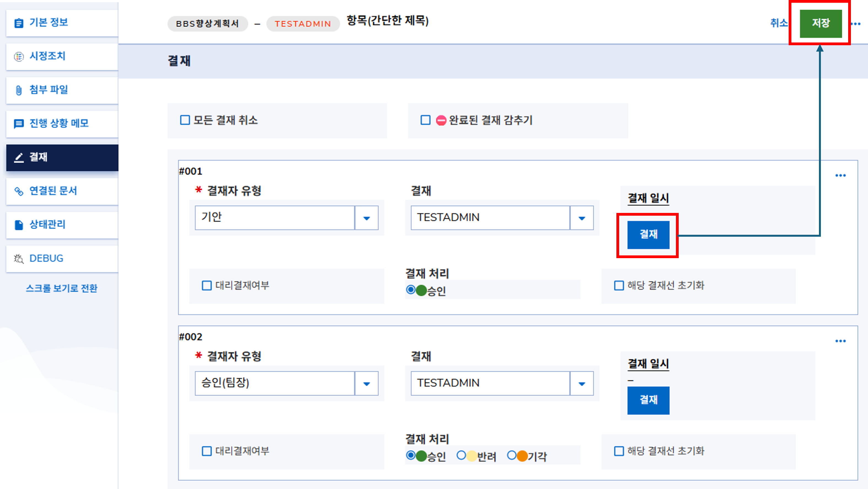Click the paperclip icon for 첨부 파일

click(x=19, y=90)
